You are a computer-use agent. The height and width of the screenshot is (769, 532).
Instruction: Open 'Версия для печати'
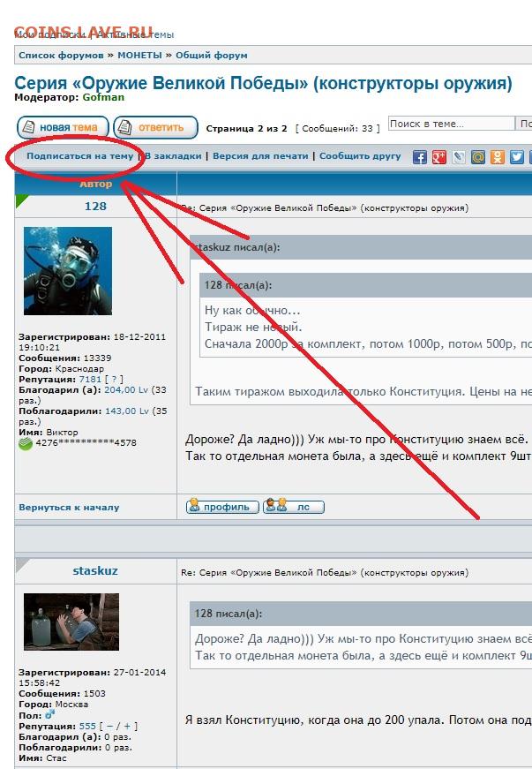[x=260, y=156]
